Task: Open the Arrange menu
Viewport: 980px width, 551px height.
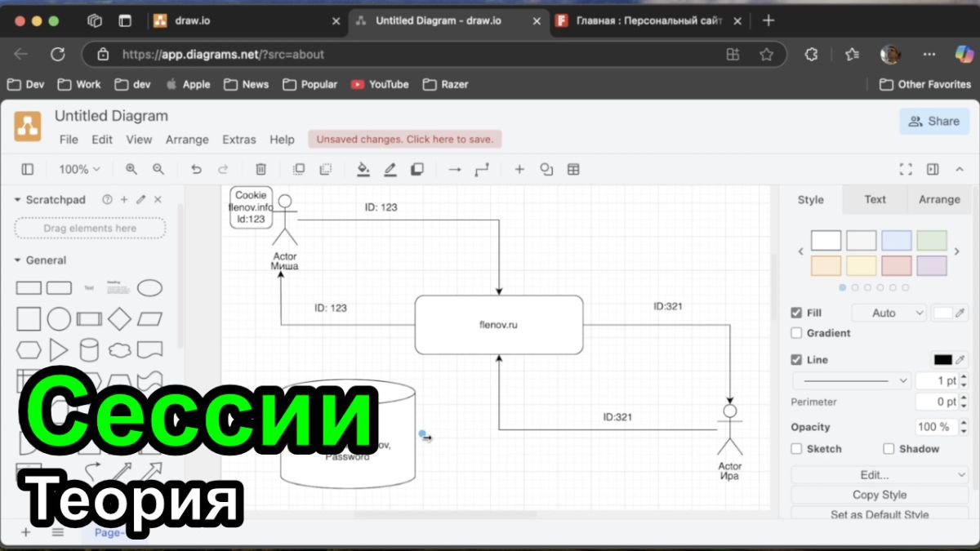Action: (187, 140)
